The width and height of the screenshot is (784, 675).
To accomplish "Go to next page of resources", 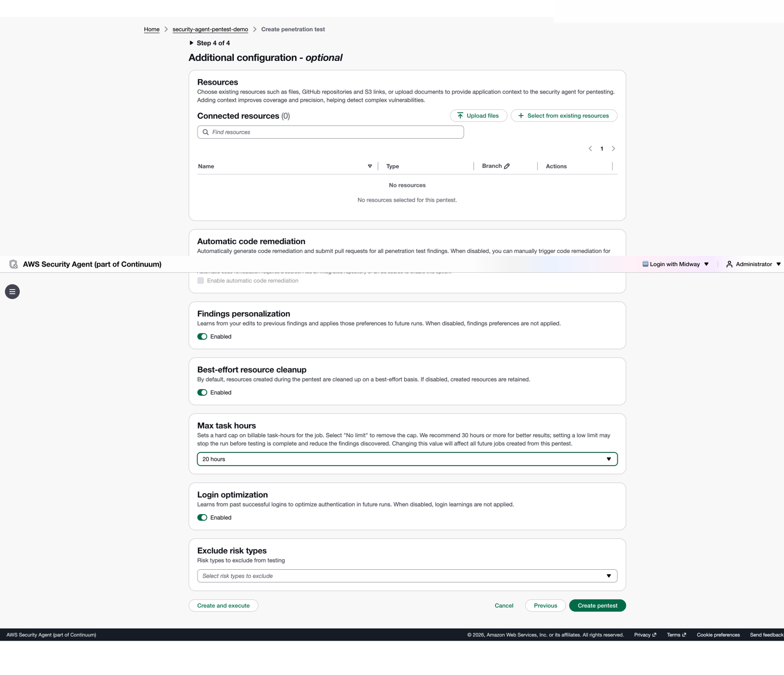I will (x=613, y=149).
